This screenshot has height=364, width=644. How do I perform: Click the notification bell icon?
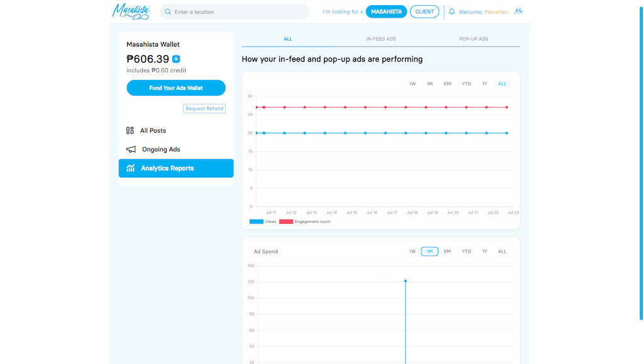(x=452, y=11)
